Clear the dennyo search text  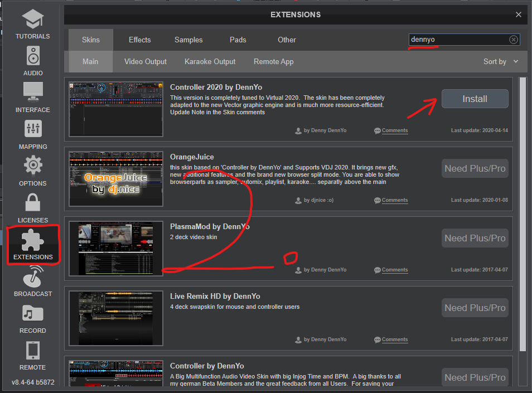tap(514, 40)
